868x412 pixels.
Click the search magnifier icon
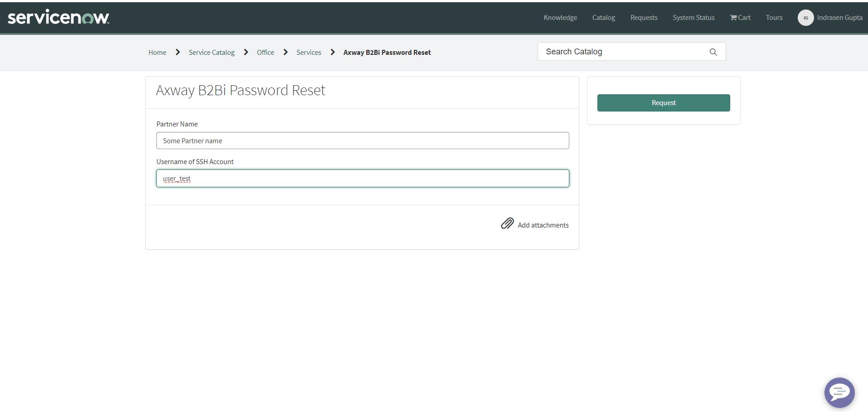(713, 52)
